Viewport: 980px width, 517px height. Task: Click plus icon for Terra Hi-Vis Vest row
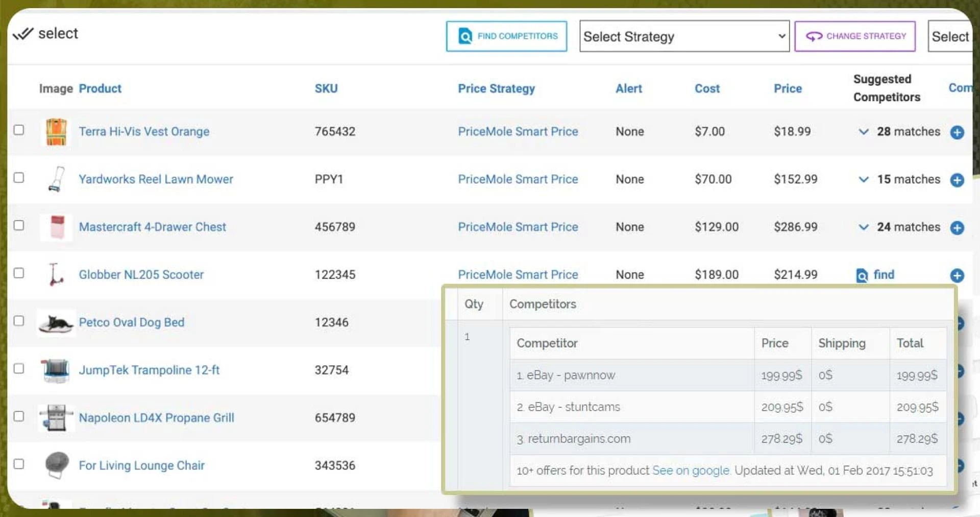[957, 132]
